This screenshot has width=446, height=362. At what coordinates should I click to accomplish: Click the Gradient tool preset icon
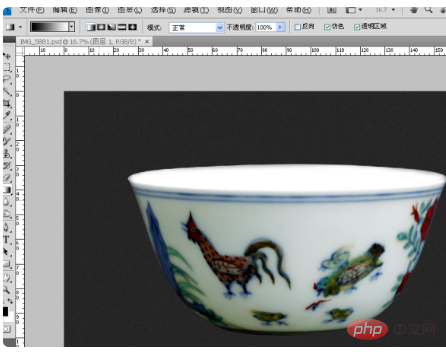point(11,27)
